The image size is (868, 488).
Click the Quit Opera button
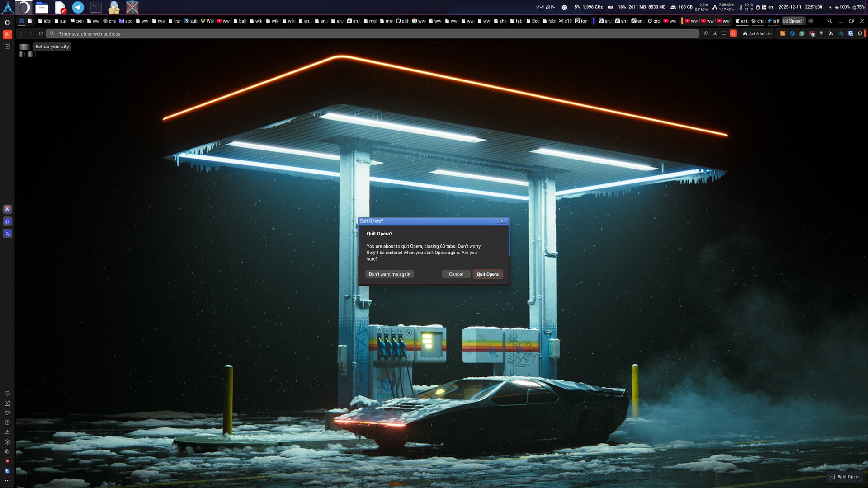tap(487, 274)
